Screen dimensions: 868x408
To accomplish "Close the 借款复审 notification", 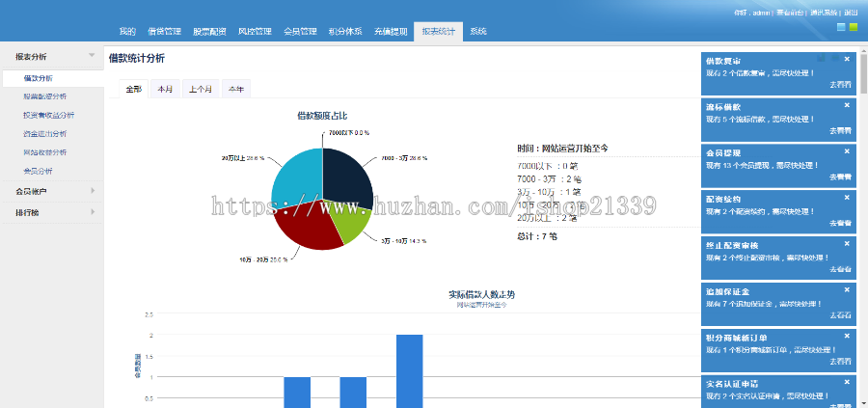I will click(847, 59).
